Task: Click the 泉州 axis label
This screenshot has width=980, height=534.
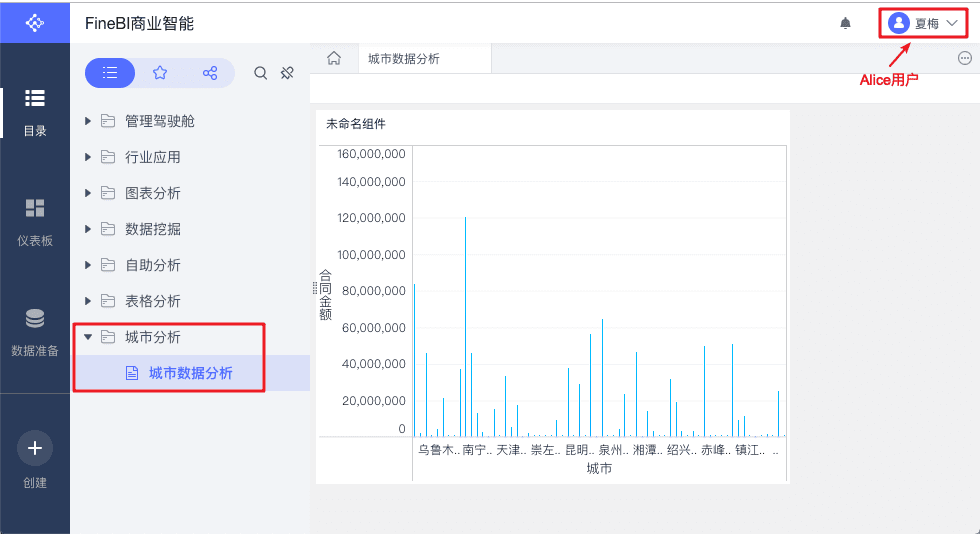Action: pos(614,450)
